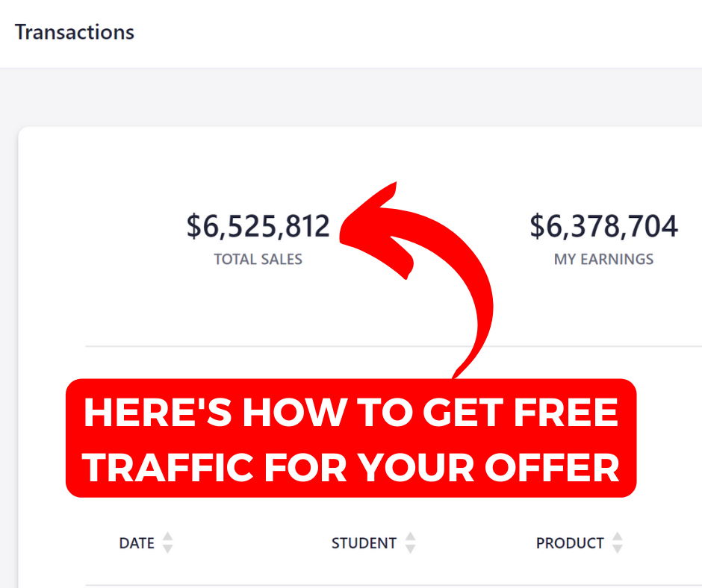The height and width of the screenshot is (588, 702).
Task: Click STUDENT column's upward sort arrow
Action: point(410,537)
